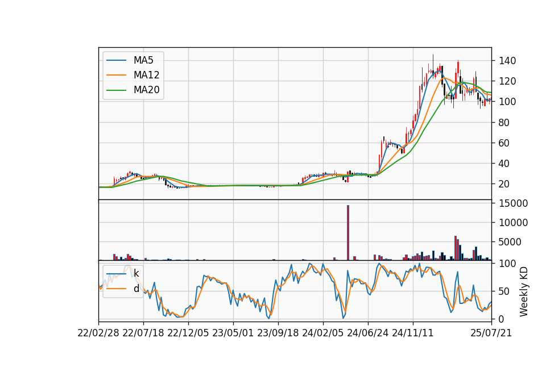The height and width of the screenshot is (392, 546).
Task: Click the 40 price axis label
Action: [x=504, y=164]
